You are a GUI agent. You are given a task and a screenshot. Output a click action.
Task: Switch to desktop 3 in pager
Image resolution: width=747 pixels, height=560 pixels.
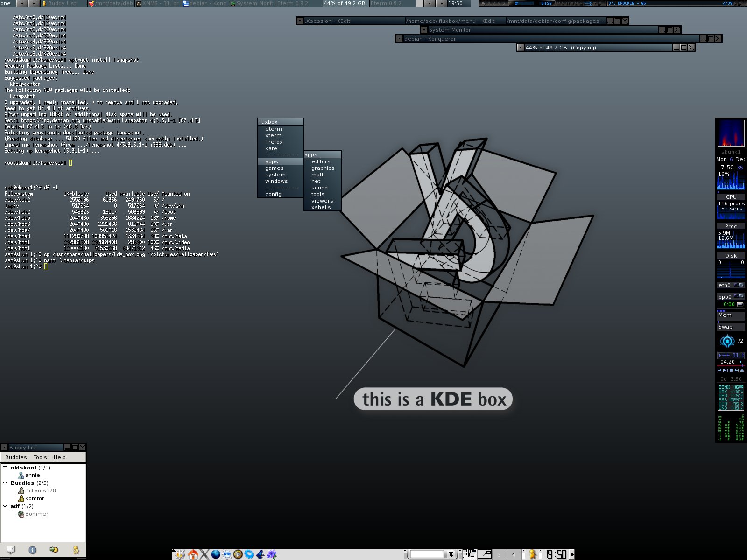tap(499, 554)
